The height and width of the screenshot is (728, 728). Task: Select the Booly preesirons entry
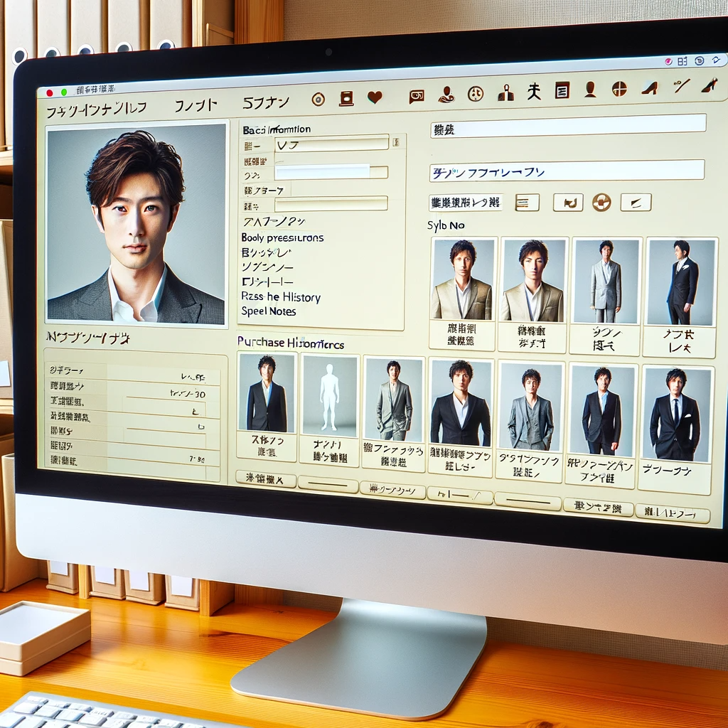[282, 237]
